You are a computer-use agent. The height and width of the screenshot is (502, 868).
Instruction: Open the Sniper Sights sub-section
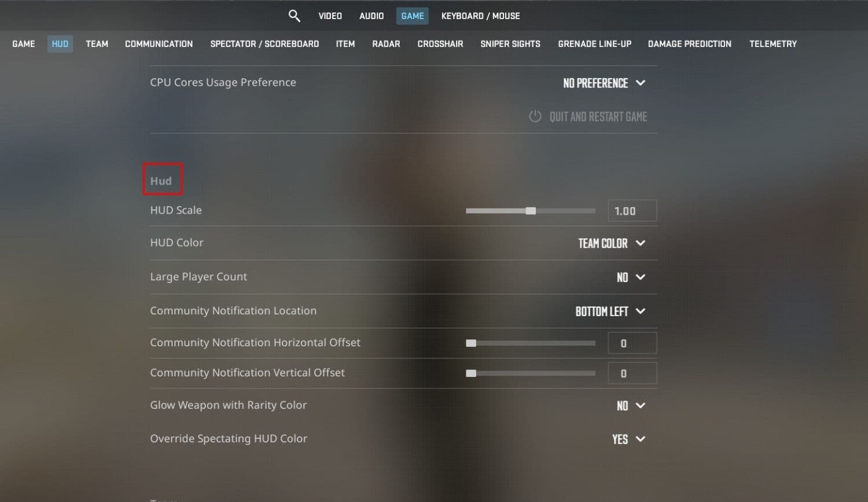(x=510, y=44)
